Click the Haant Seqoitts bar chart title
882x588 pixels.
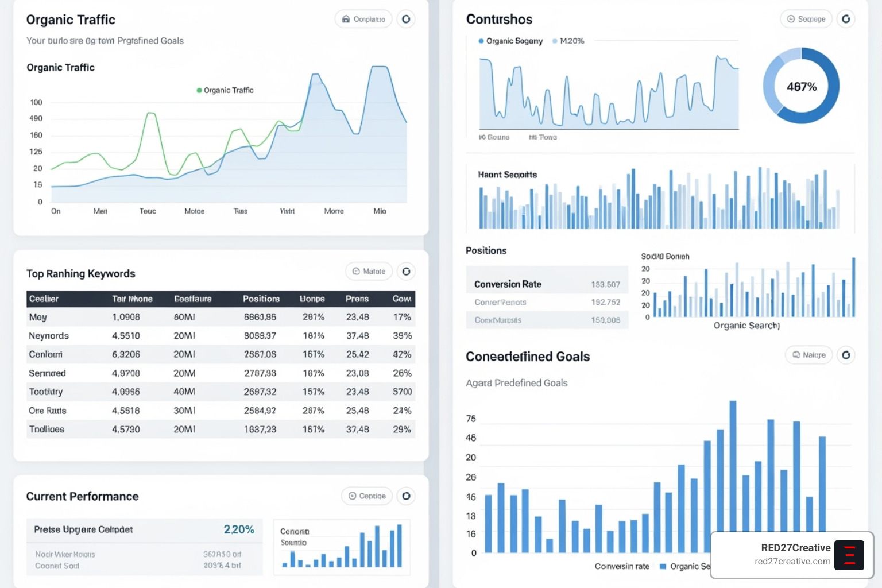click(x=508, y=175)
